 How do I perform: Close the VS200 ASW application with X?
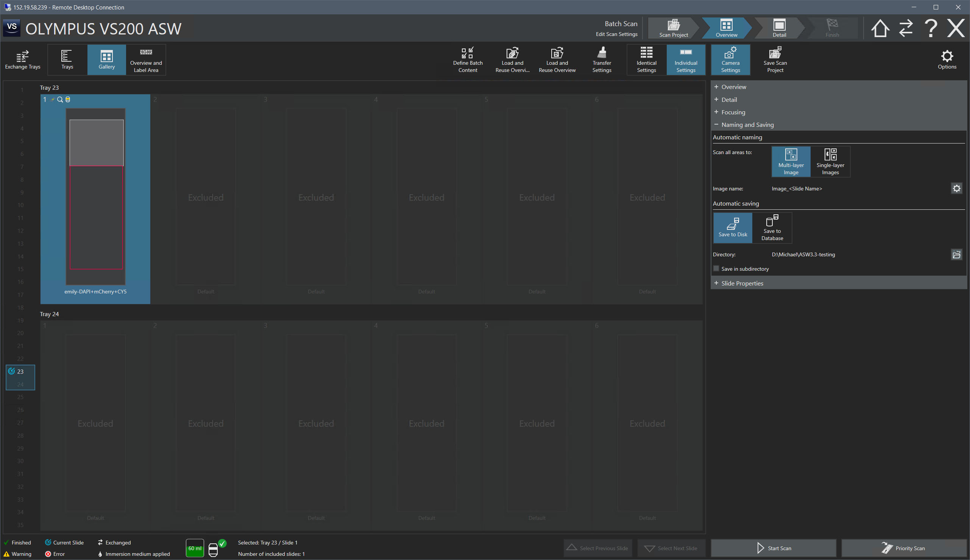tap(956, 28)
